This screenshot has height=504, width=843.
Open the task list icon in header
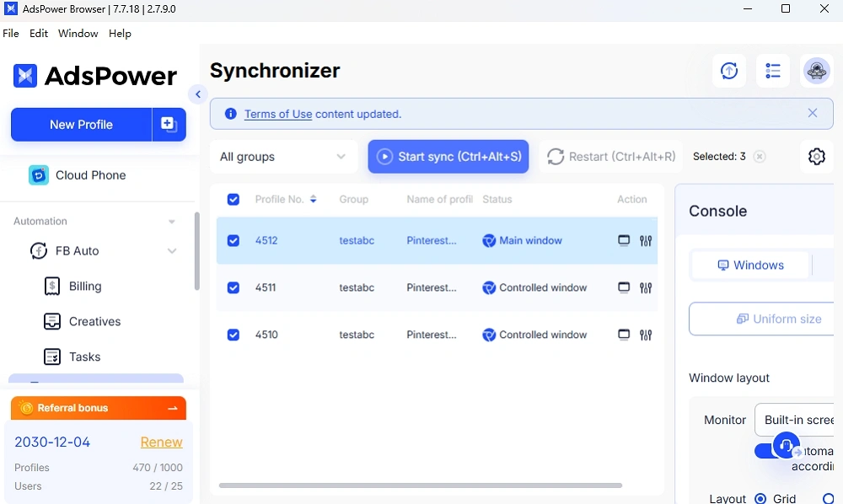tap(772, 71)
